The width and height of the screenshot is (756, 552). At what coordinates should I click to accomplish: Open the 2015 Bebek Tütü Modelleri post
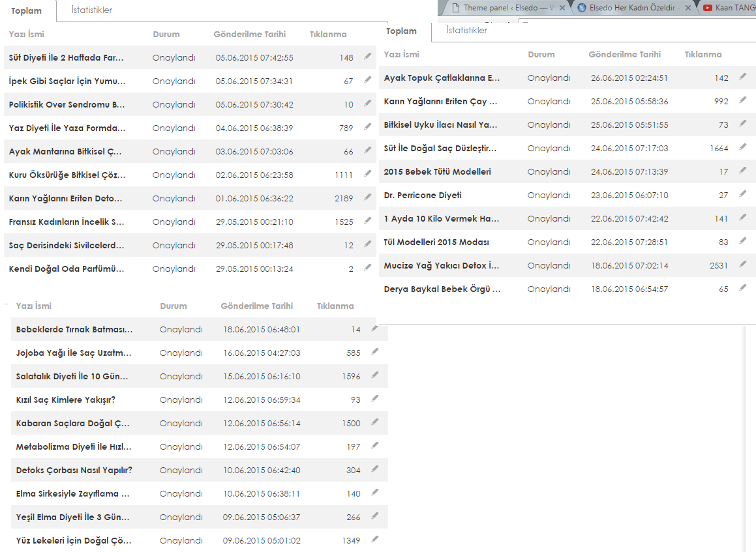coord(437,171)
